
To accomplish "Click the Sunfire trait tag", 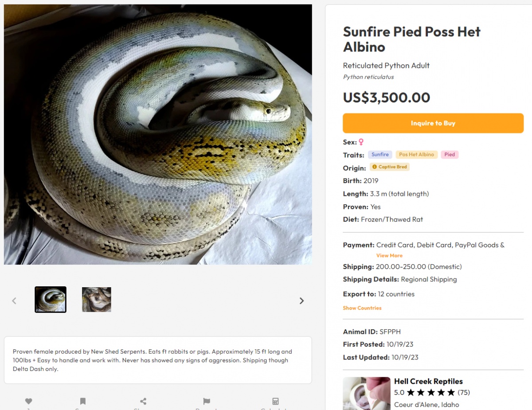I will coord(380,155).
